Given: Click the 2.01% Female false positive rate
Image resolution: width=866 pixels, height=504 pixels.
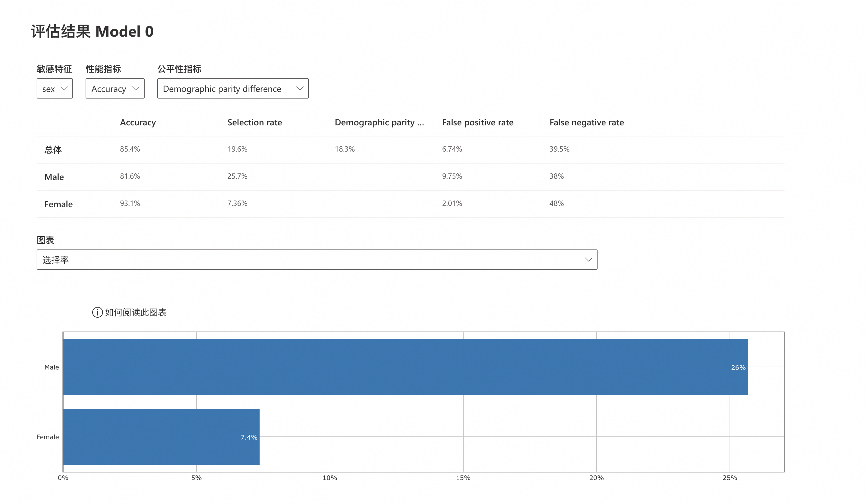Looking at the screenshot, I should [x=452, y=203].
